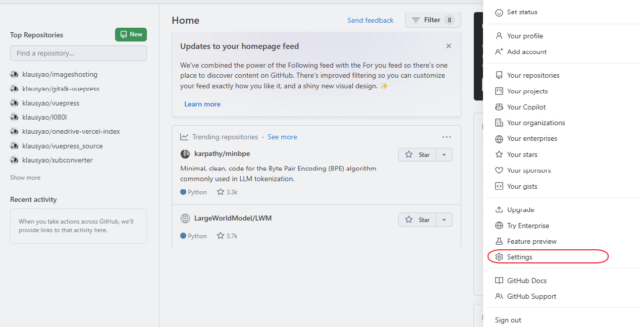The width and height of the screenshot is (644, 327).
Task: Click the Set status smiley icon
Action: (x=499, y=12)
